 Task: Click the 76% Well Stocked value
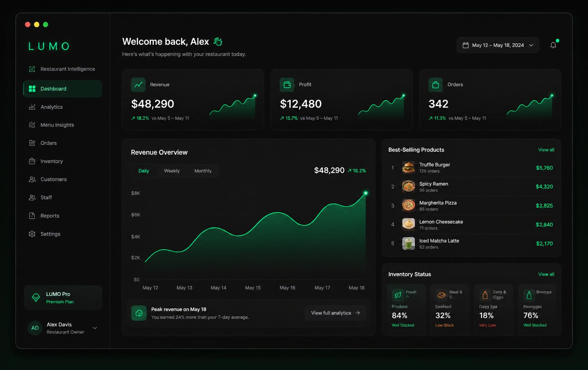click(531, 316)
